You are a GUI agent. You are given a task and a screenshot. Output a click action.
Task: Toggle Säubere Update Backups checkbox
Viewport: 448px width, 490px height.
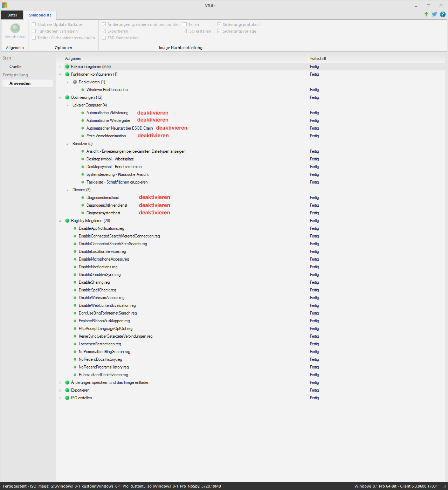(x=34, y=25)
